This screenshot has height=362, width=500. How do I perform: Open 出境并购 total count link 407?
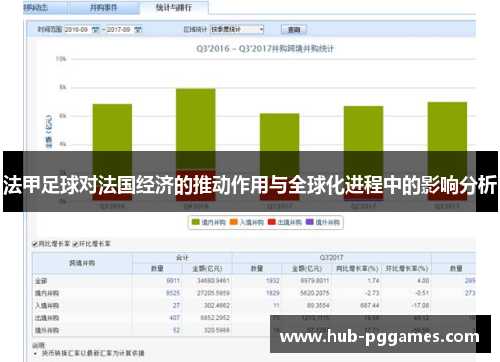click(175, 318)
